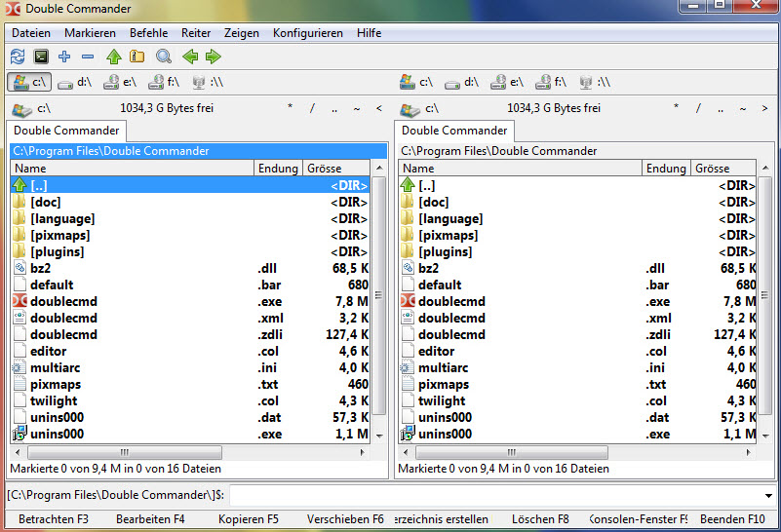The height and width of the screenshot is (532, 781).
Task: Select drive c:\ in right drive bar
Action: (x=416, y=82)
